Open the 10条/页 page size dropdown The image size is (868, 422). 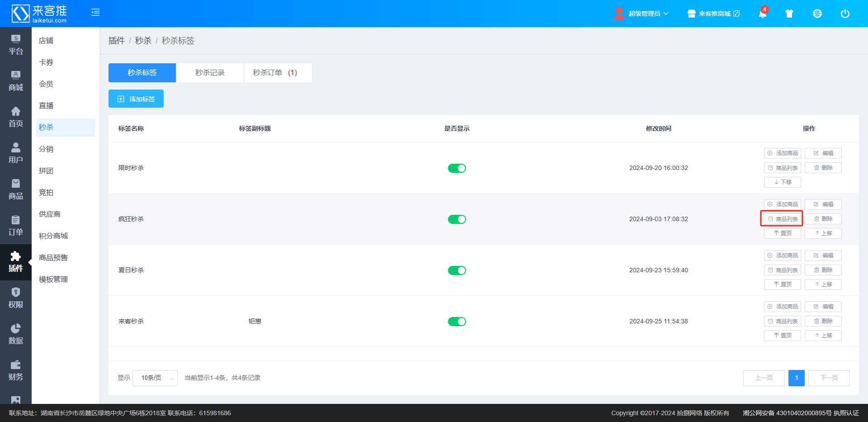click(155, 378)
